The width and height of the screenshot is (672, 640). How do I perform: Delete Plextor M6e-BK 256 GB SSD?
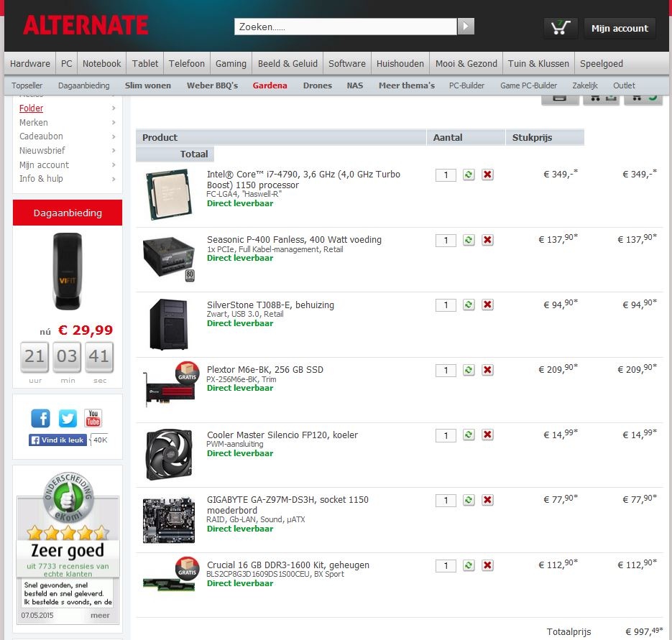487,370
